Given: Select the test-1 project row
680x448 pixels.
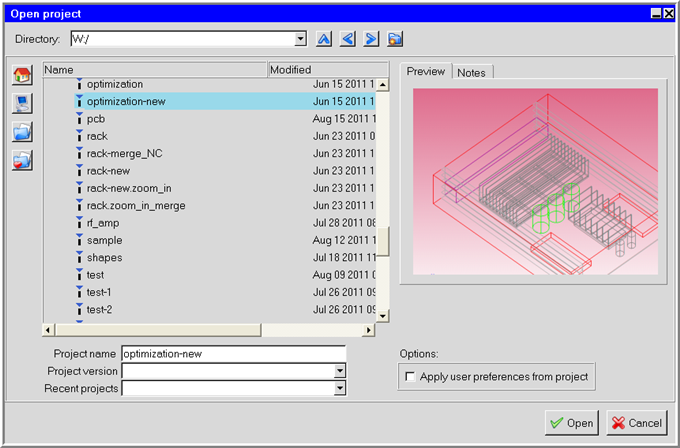Looking at the screenshot, I should tap(225, 292).
